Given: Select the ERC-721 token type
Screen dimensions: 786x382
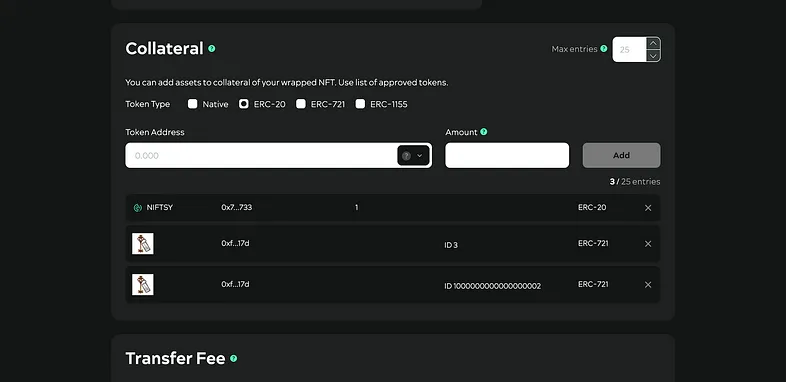Looking at the screenshot, I should (301, 104).
